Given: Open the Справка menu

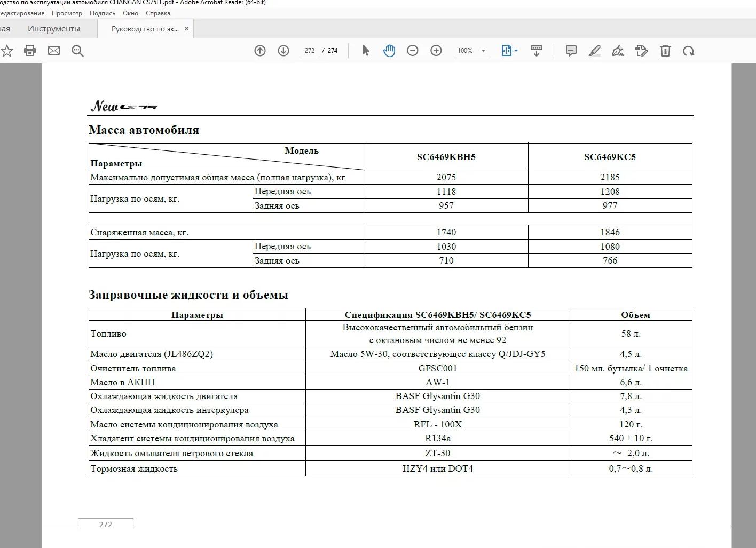Looking at the screenshot, I should (x=158, y=13).
